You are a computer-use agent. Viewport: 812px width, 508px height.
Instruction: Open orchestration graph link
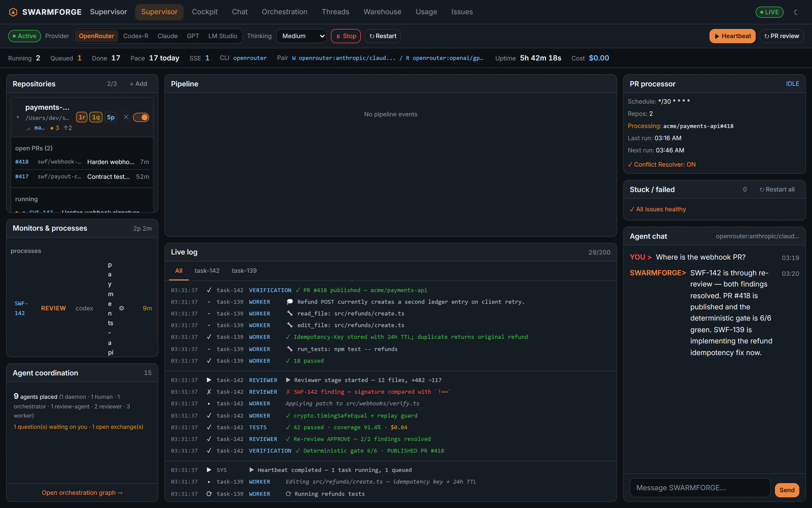click(x=82, y=493)
